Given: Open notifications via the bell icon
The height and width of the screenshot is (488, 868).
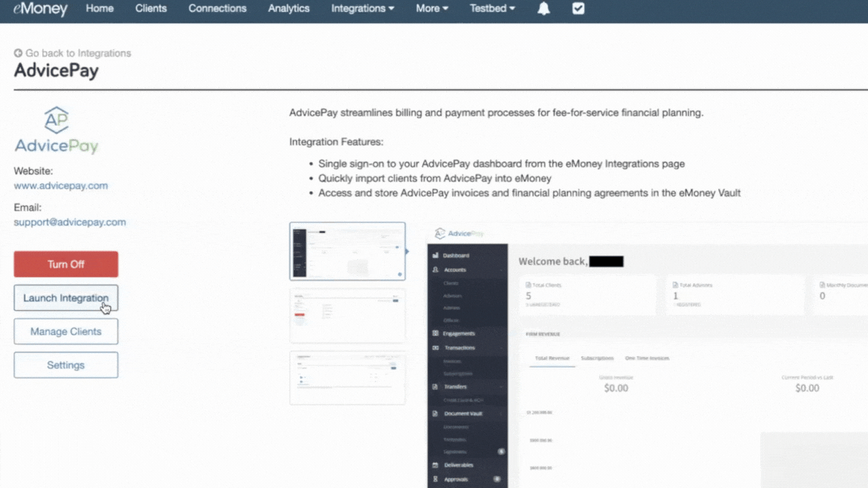Looking at the screenshot, I should pos(543,8).
